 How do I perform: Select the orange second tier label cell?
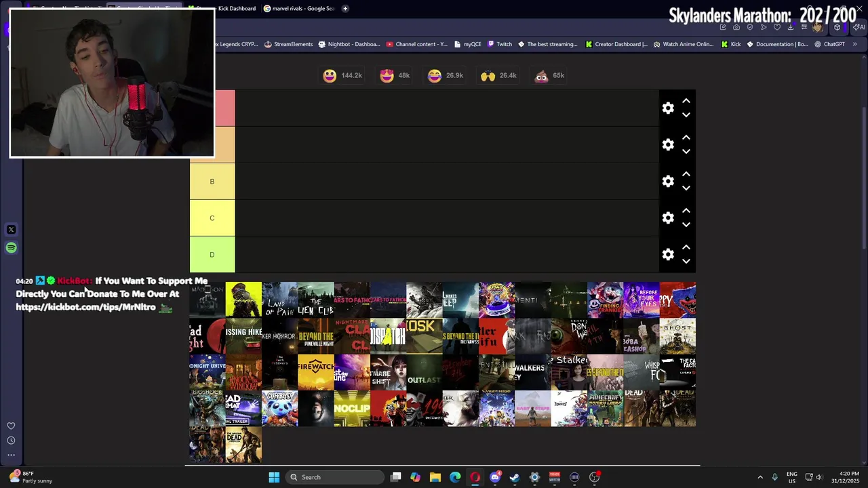pyautogui.click(x=225, y=145)
